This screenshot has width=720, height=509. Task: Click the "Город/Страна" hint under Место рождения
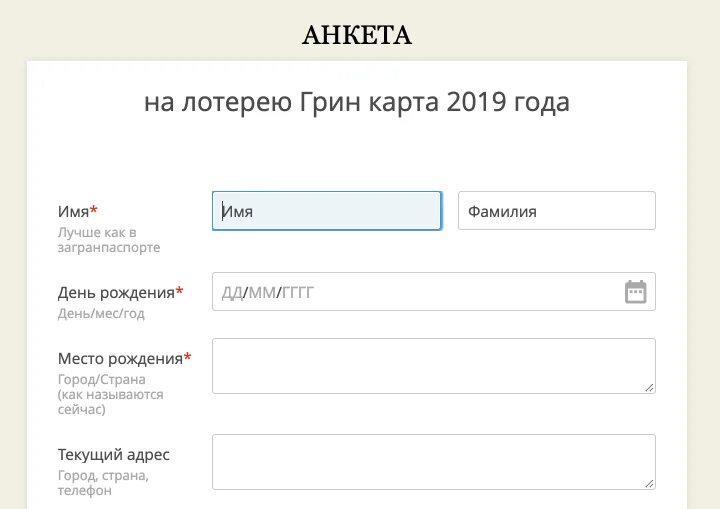point(101,380)
